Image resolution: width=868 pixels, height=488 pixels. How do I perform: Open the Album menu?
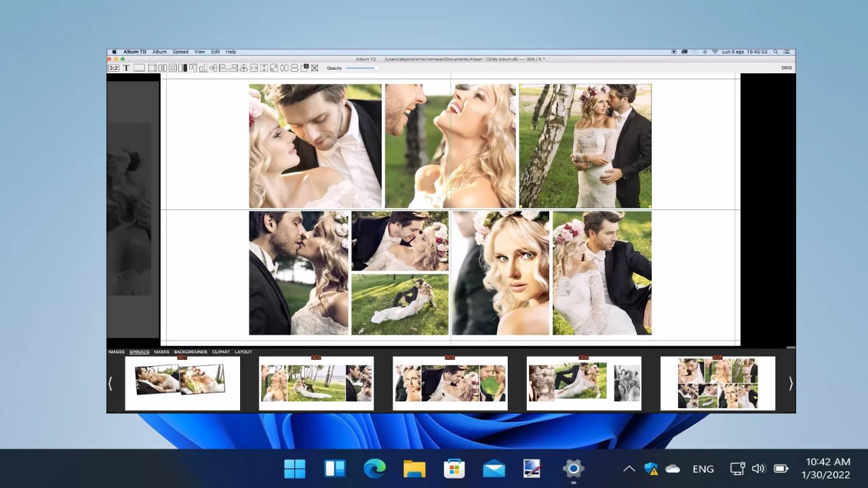coord(159,52)
